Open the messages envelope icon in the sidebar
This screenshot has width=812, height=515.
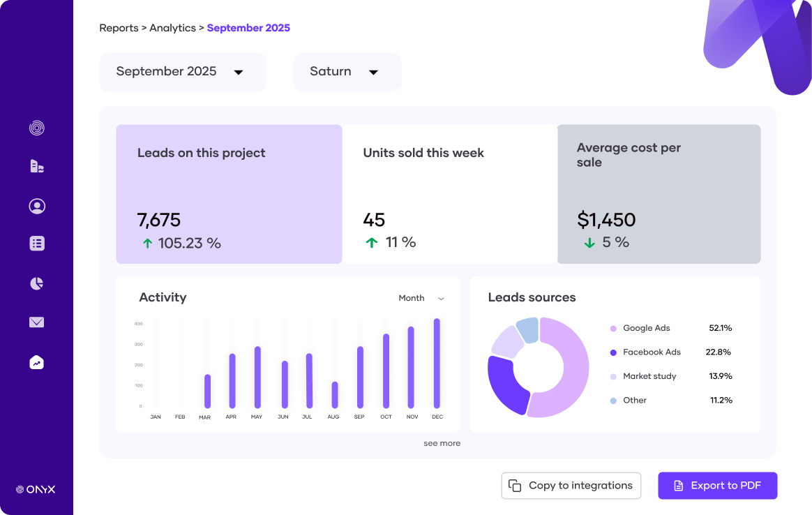(36, 322)
